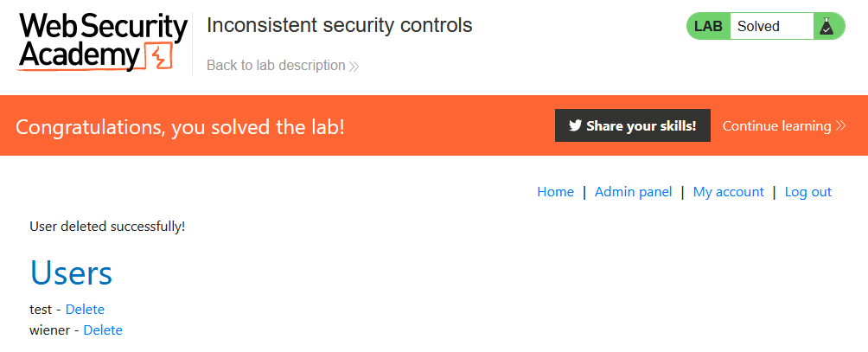This screenshot has width=868, height=352.
Task: Click the double chevron after Continue learning
Action: [840, 126]
